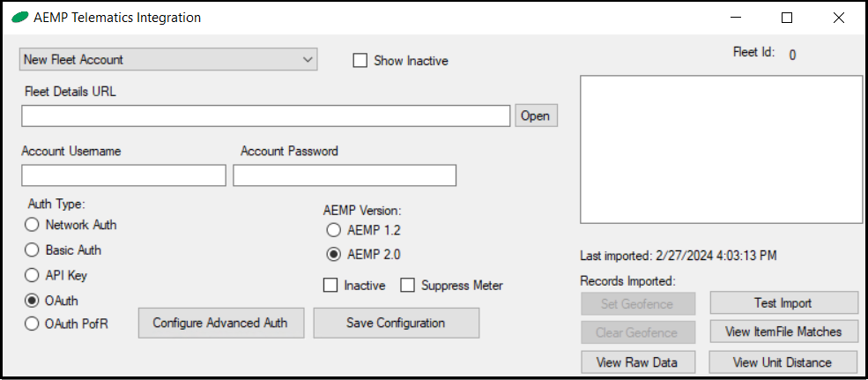This screenshot has height=380, width=868.
Task: Tick the Inactive checkbox
Action: tap(330, 286)
